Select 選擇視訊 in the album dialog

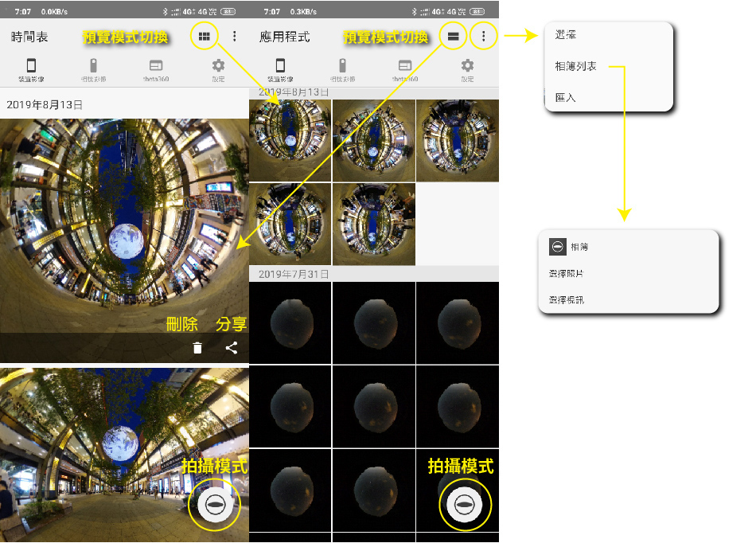pyautogui.click(x=567, y=300)
